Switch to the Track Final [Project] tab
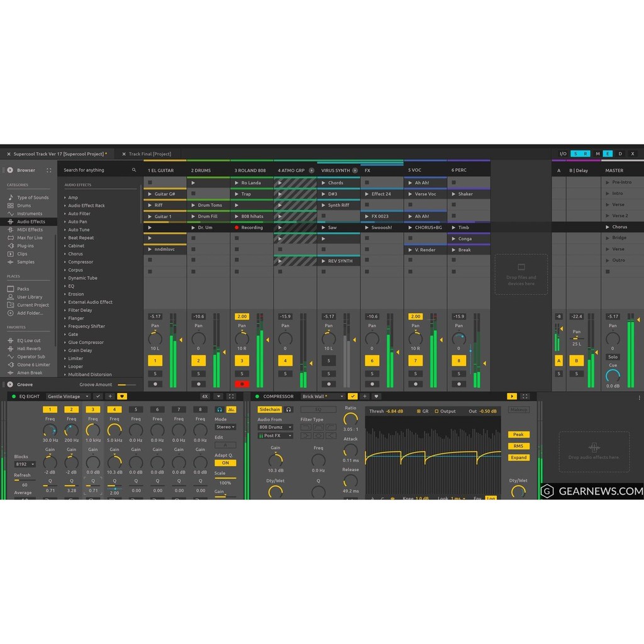Viewport: 644px width, 644px height. click(x=150, y=154)
